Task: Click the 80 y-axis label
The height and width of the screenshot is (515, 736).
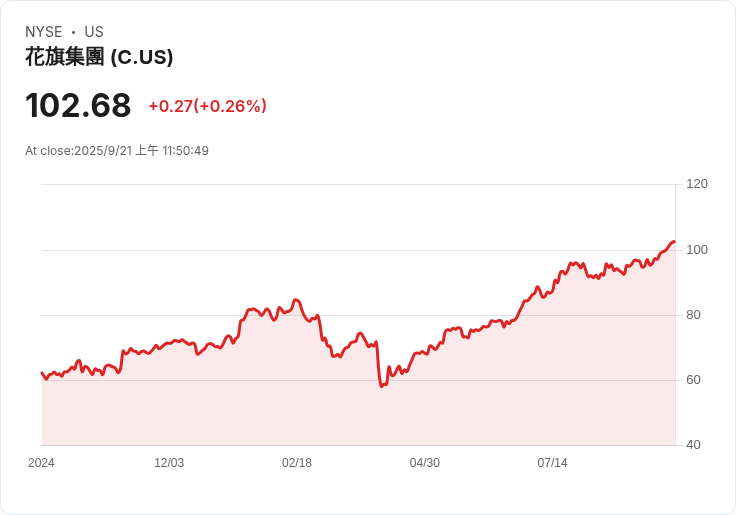Action: click(x=693, y=315)
